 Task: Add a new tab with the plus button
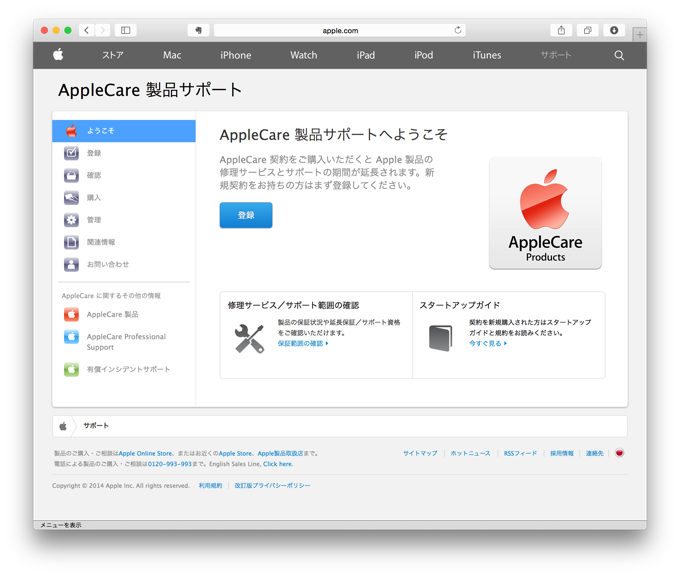[x=640, y=34]
